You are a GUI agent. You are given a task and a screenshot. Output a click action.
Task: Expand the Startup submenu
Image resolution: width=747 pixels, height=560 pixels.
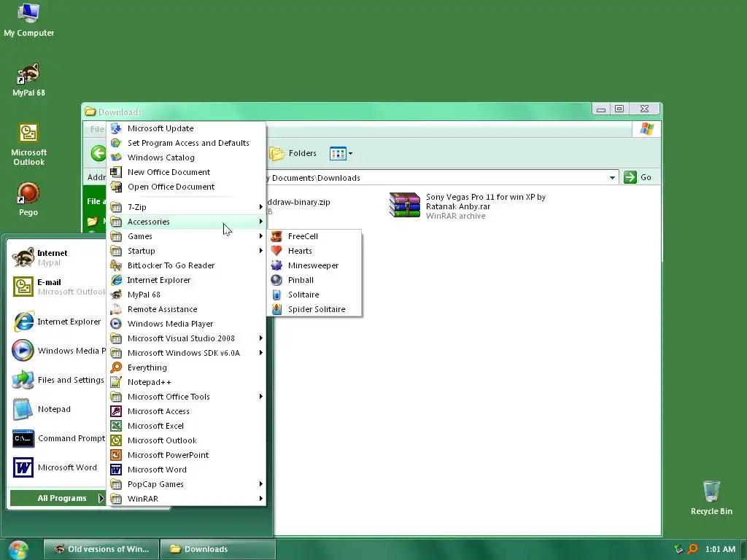pos(186,251)
